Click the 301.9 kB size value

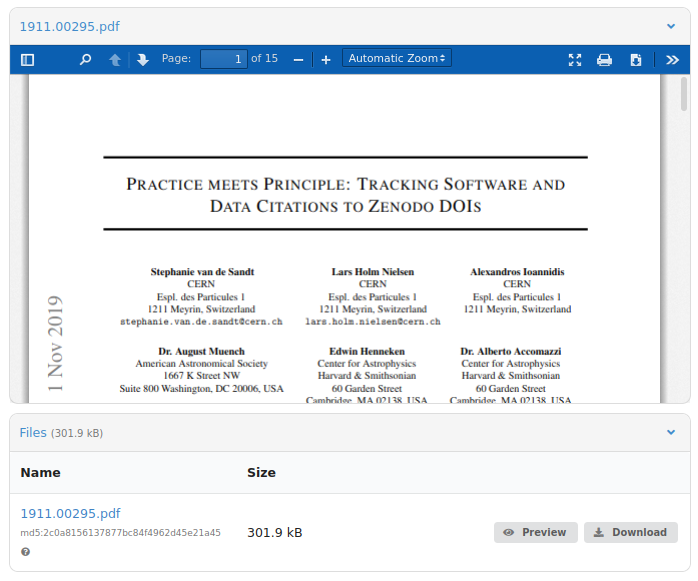coord(275,532)
